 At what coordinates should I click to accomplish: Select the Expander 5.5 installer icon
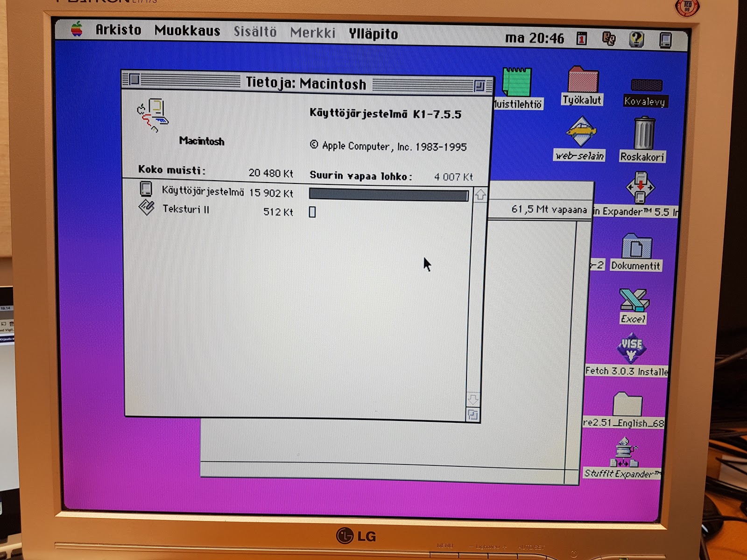(x=640, y=187)
